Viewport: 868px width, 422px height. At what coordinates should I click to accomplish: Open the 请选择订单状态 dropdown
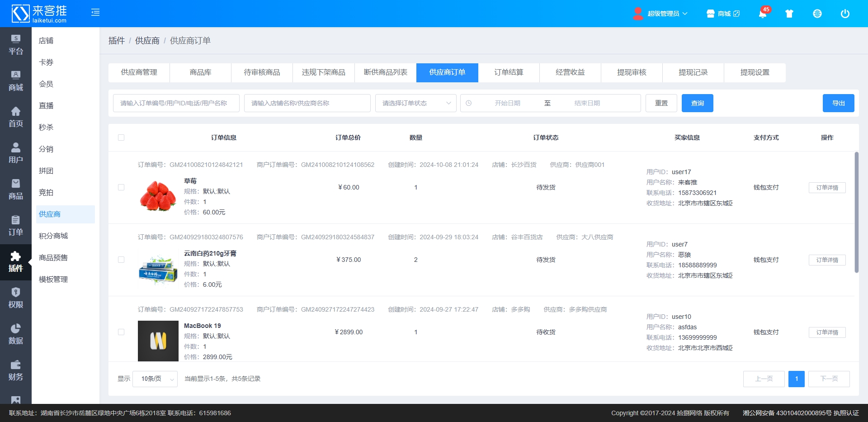pos(415,103)
